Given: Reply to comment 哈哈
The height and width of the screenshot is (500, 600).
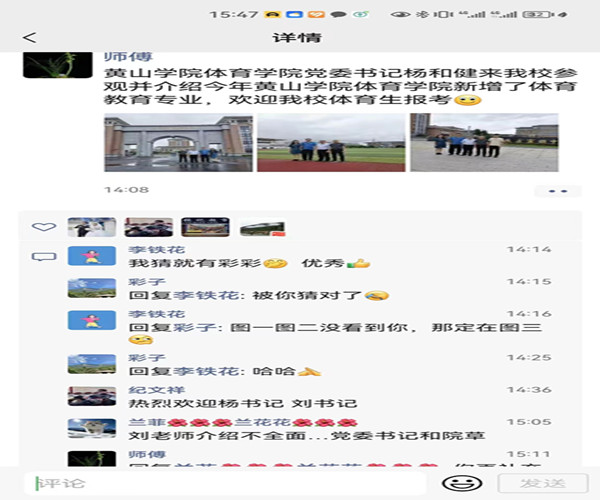Looking at the screenshot, I should [x=225, y=371].
